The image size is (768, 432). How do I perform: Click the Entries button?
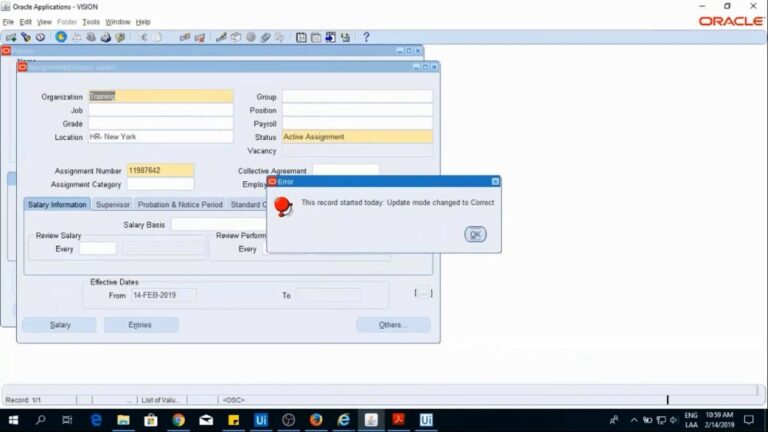click(x=141, y=325)
